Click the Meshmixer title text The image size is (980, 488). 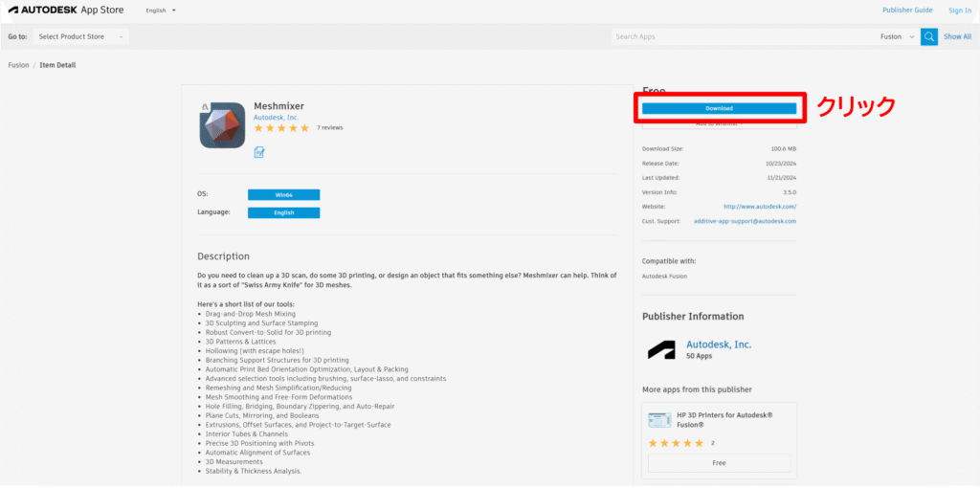pos(278,106)
